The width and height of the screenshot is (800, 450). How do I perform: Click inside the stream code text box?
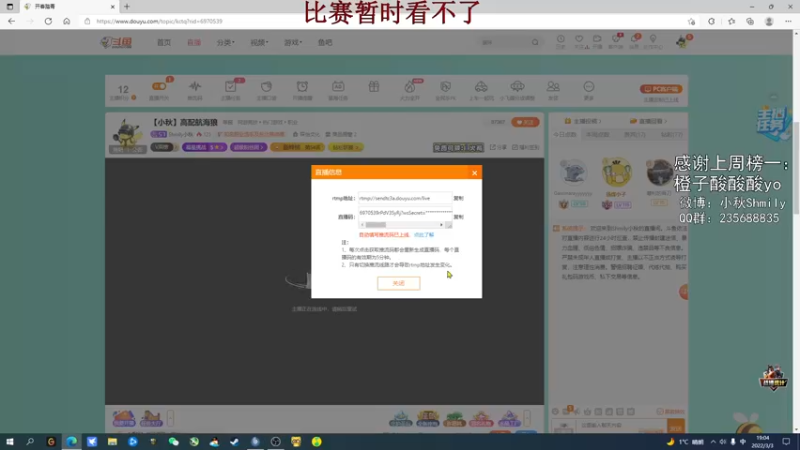[x=405, y=213]
